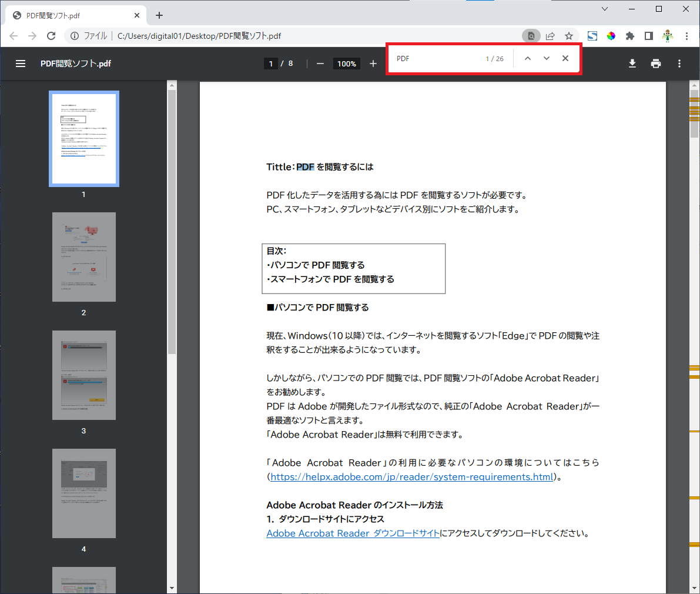Viewport: 700px width, 594px height.
Task: Click thumbnail panel scroll up arrow
Action: point(172,85)
